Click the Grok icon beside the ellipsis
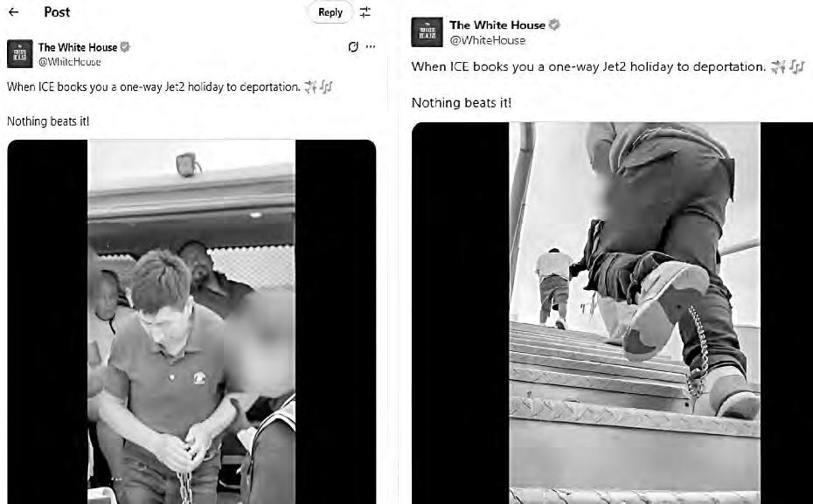The image size is (813, 504). click(353, 47)
